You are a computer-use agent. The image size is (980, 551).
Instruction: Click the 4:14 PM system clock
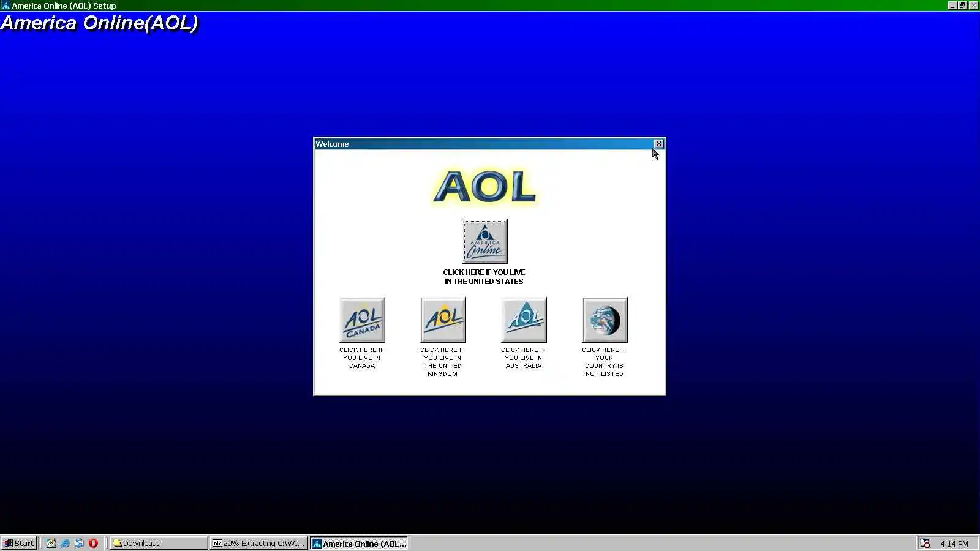(954, 544)
